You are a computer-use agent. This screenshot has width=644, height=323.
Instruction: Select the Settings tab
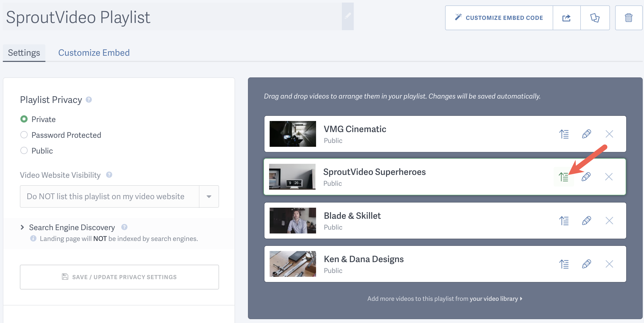(x=24, y=52)
